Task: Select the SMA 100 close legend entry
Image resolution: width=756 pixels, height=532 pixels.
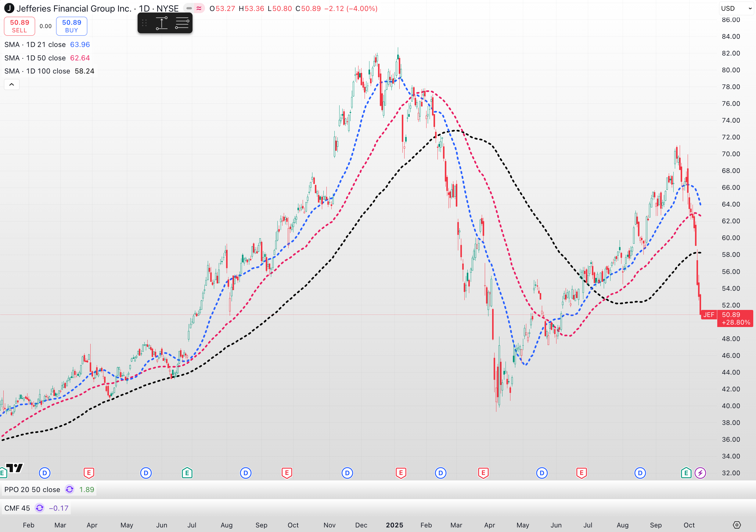Action: coord(37,71)
